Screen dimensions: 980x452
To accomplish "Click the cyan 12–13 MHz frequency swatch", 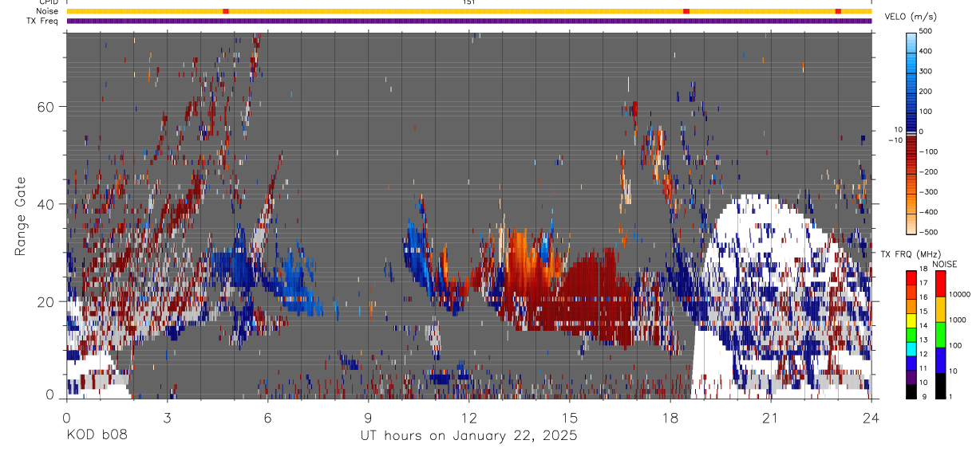I will point(911,349).
